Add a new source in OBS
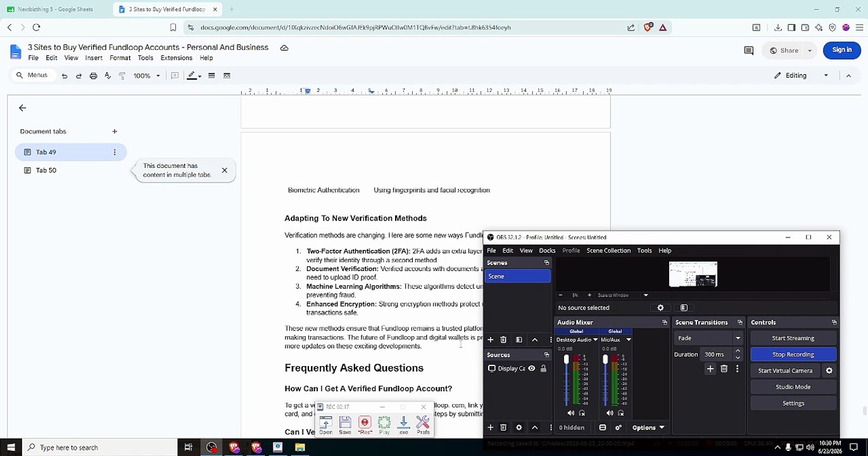This screenshot has height=456, width=868. click(490, 428)
